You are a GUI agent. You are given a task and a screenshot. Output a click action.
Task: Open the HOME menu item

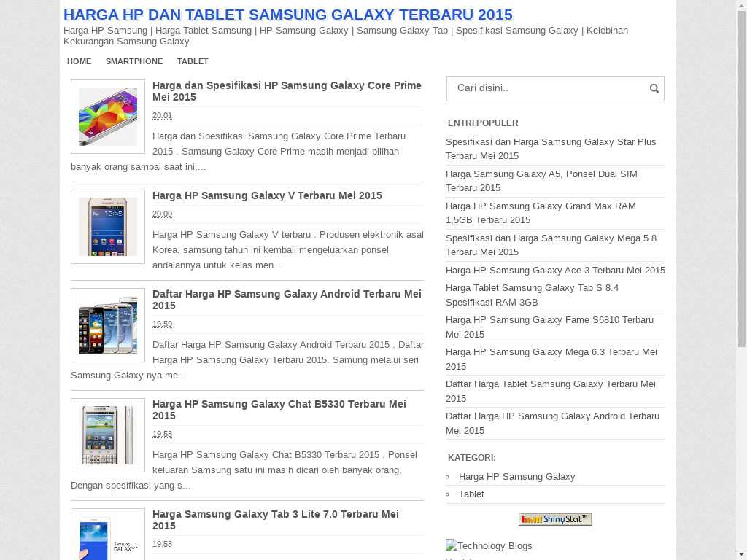pos(79,61)
